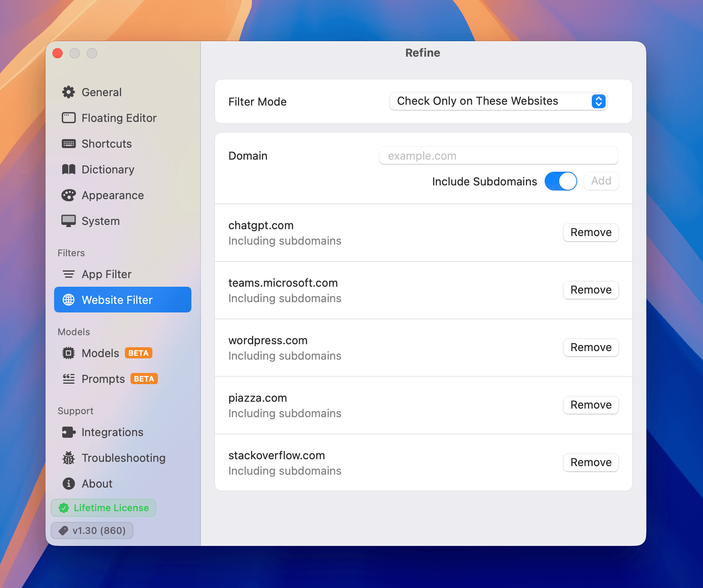Screen dimensions: 703x588
Task: Click the Appearance palette icon
Action: click(69, 195)
